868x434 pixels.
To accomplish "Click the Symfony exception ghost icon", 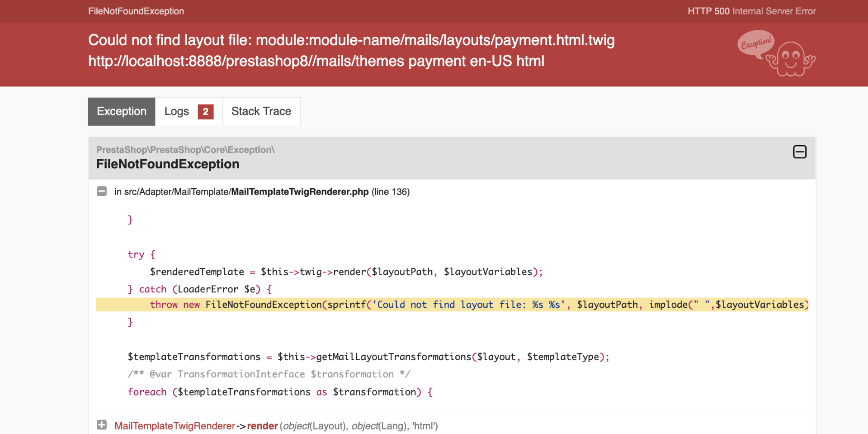I will click(791, 59).
